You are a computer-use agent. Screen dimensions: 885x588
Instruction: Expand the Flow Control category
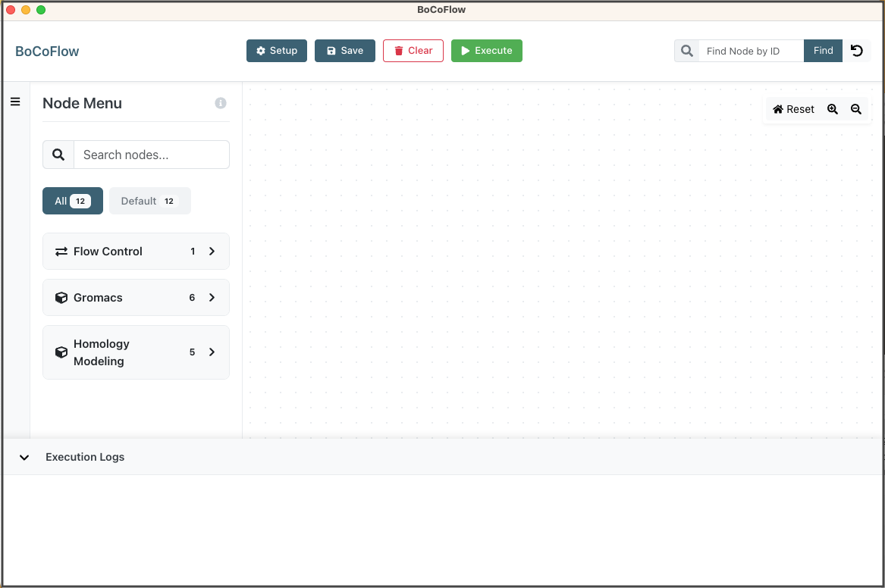click(x=136, y=252)
